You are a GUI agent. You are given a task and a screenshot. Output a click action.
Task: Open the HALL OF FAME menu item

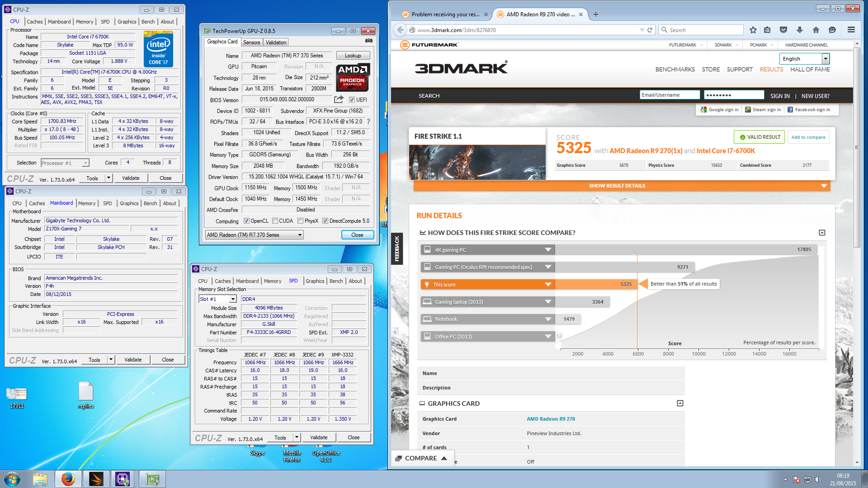click(810, 69)
